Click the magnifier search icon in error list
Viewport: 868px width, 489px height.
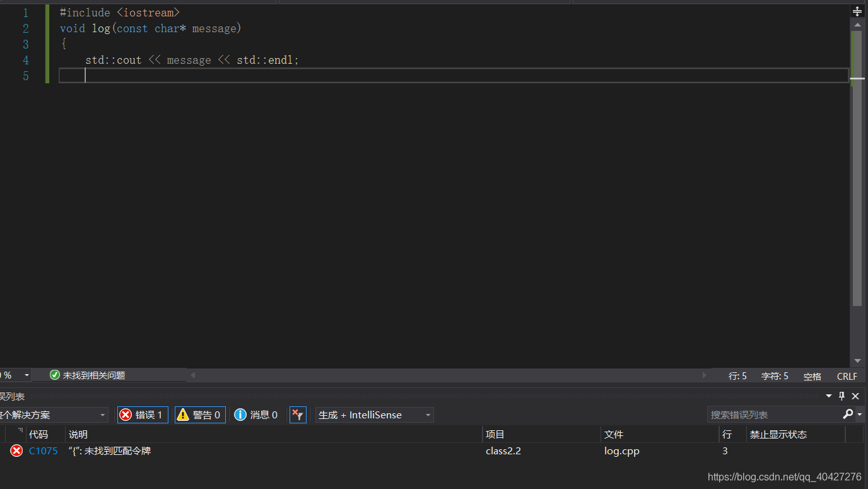(847, 414)
